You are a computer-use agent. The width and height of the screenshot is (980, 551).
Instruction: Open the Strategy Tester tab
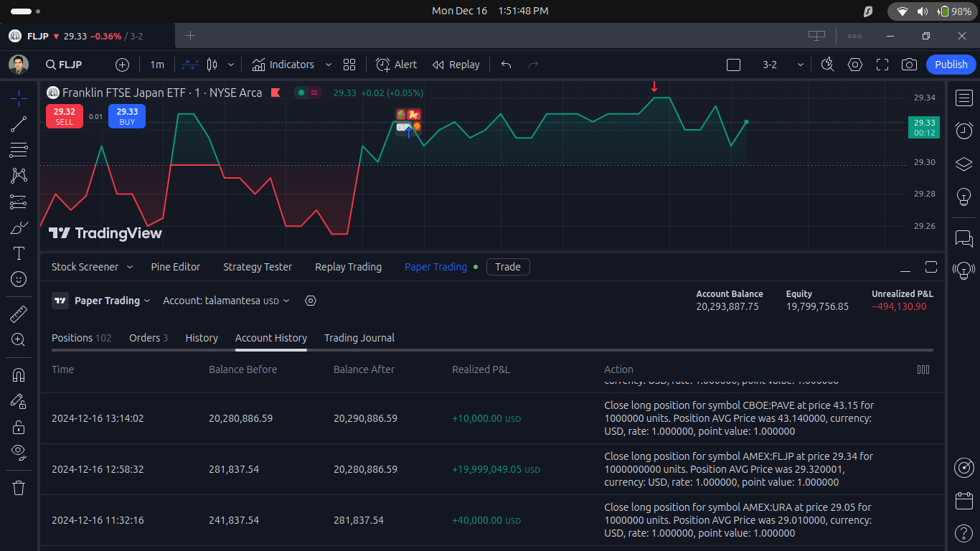(258, 267)
